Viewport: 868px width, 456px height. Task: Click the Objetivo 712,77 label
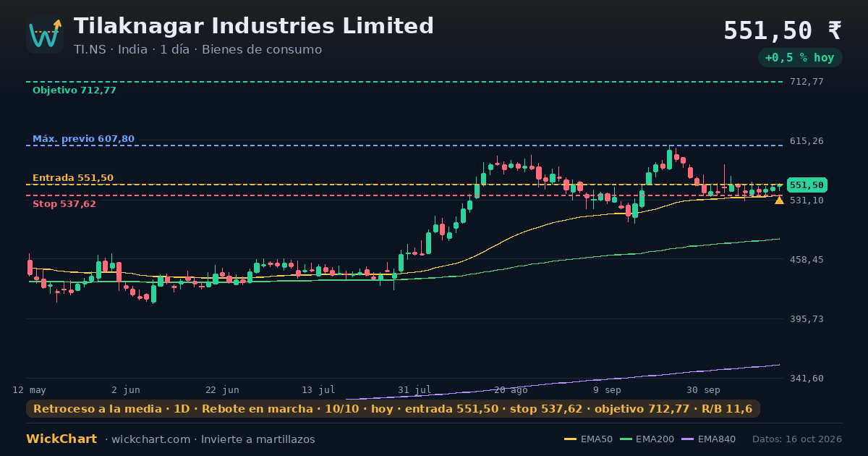(75, 90)
